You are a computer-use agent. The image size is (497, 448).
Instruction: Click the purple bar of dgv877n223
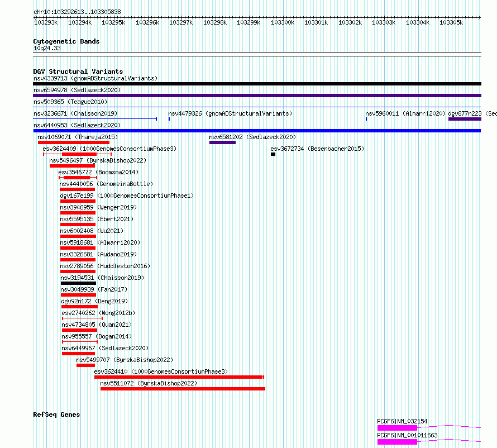point(465,119)
